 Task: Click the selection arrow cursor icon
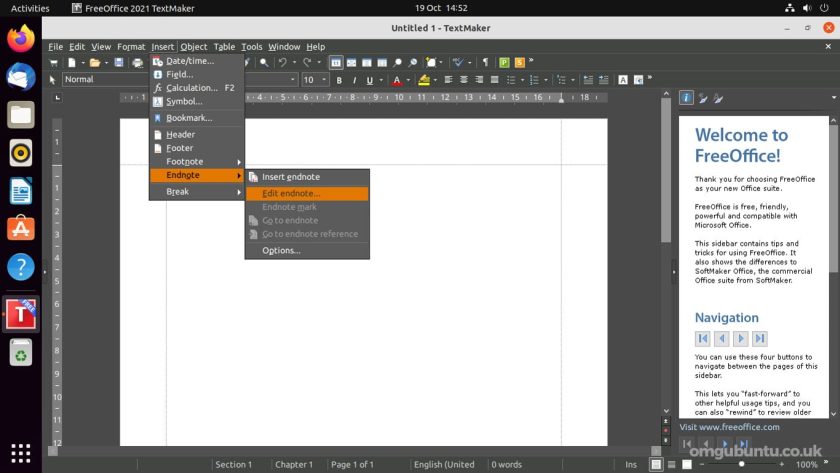(52, 80)
